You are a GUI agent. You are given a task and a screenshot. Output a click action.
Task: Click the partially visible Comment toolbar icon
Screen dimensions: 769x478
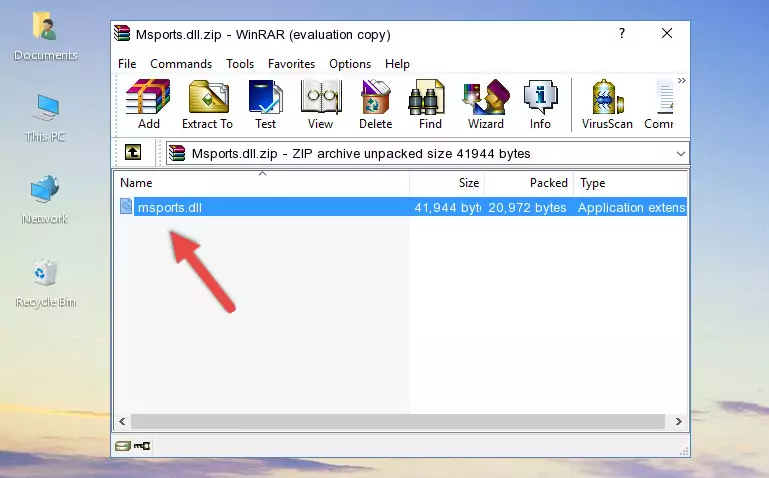pos(660,104)
